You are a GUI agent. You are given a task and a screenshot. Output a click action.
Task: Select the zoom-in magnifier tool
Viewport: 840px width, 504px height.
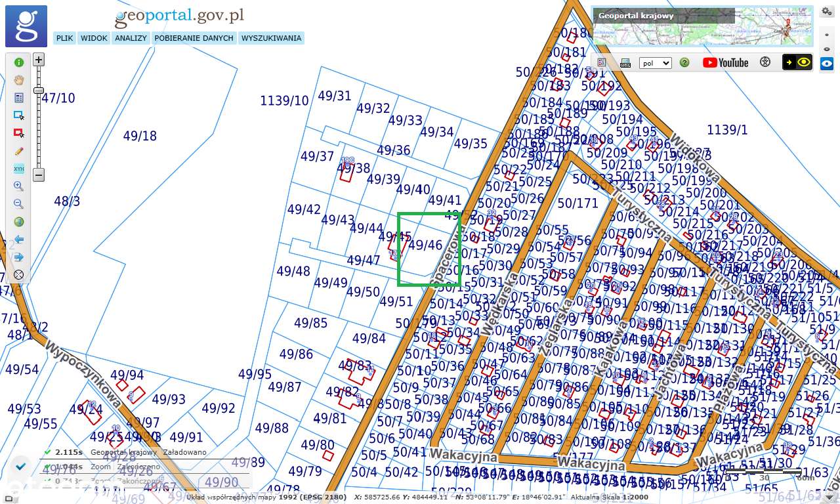pyautogui.click(x=18, y=186)
